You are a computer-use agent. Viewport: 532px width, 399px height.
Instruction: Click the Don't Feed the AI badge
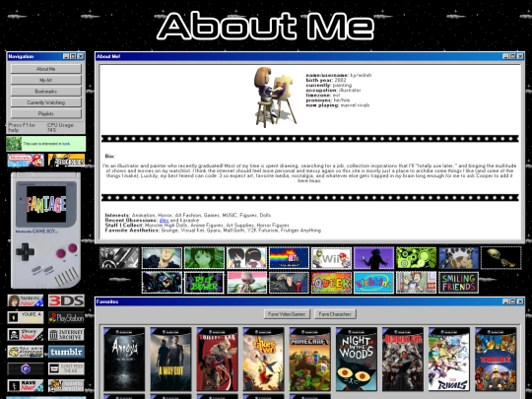[x=66, y=368]
